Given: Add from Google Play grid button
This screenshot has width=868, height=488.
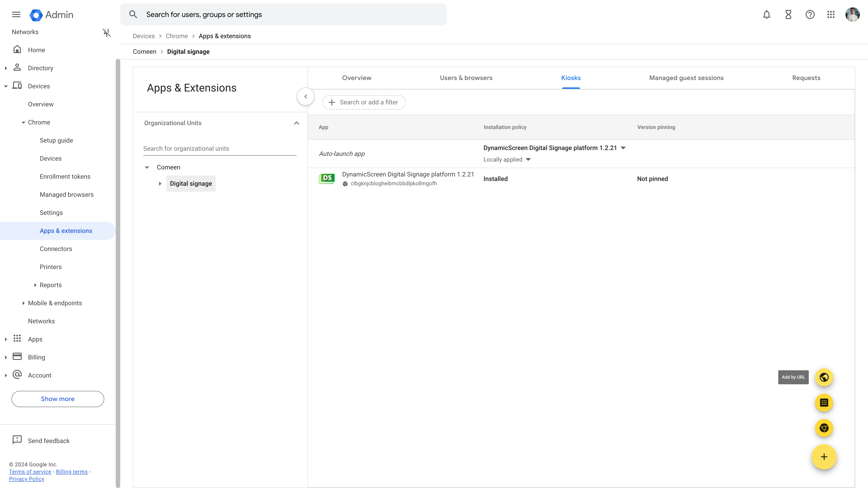Looking at the screenshot, I should [824, 403].
